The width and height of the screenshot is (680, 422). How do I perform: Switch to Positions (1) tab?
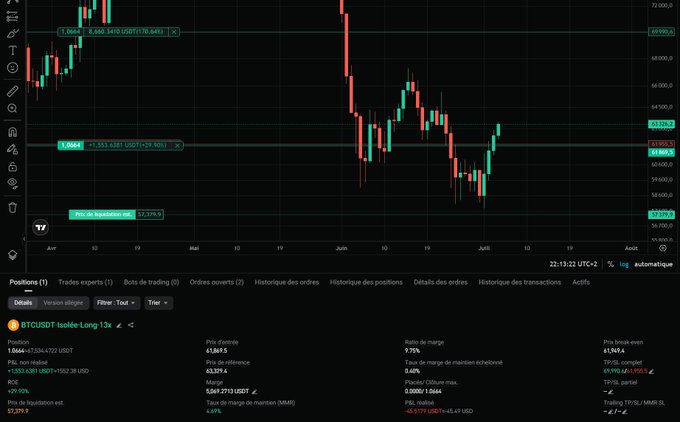[28, 282]
